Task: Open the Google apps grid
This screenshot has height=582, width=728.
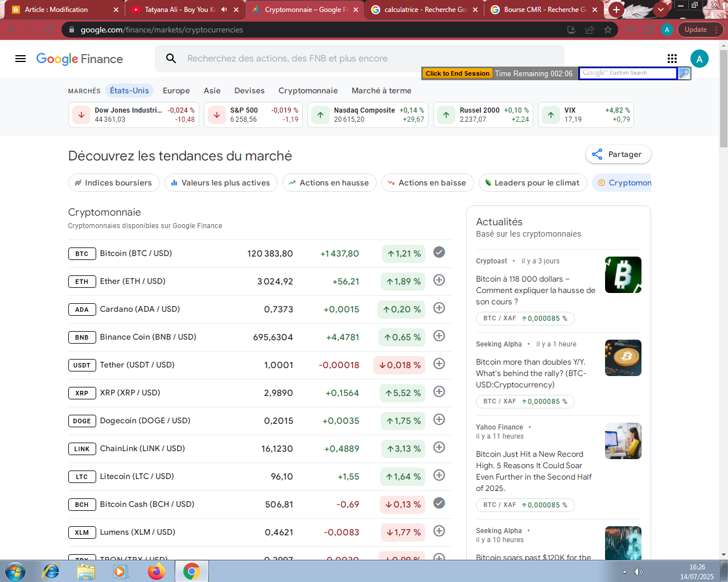Action: (672, 59)
